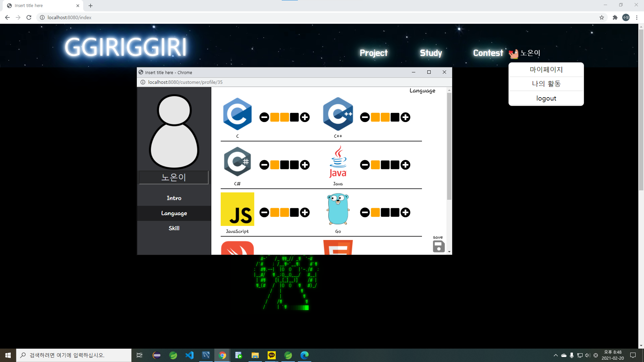Switch to the Skill section

pyautogui.click(x=174, y=228)
